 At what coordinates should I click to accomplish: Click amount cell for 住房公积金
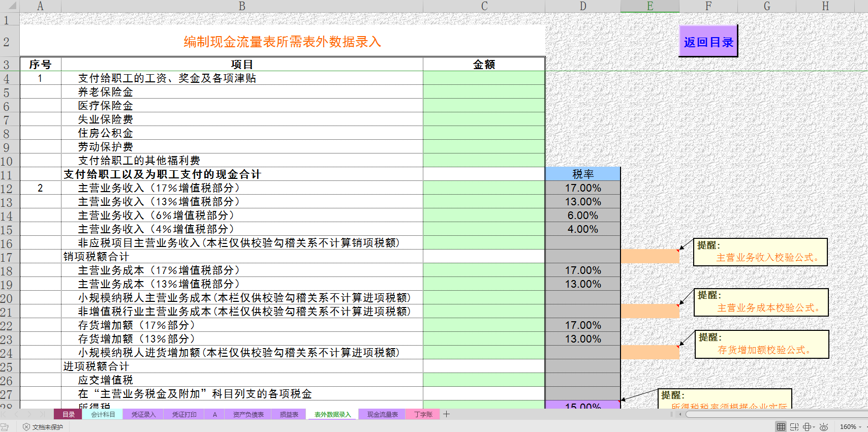[484, 133]
